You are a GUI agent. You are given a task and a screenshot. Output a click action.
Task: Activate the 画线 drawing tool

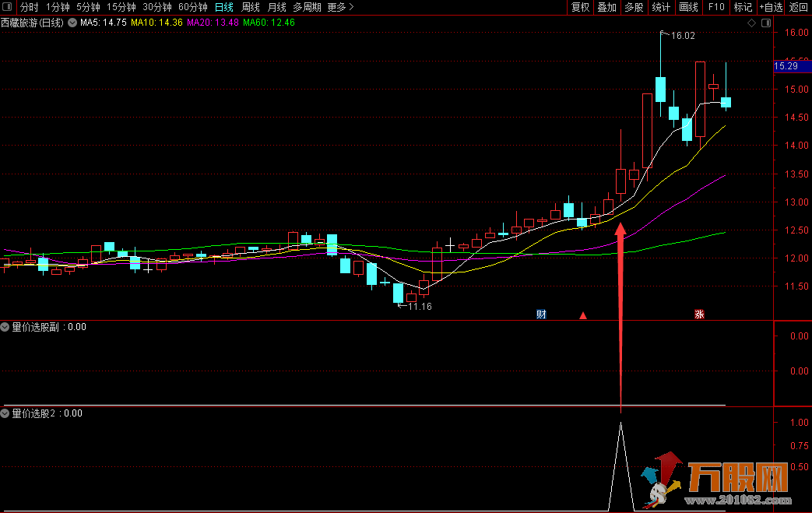tap(688, 7)
